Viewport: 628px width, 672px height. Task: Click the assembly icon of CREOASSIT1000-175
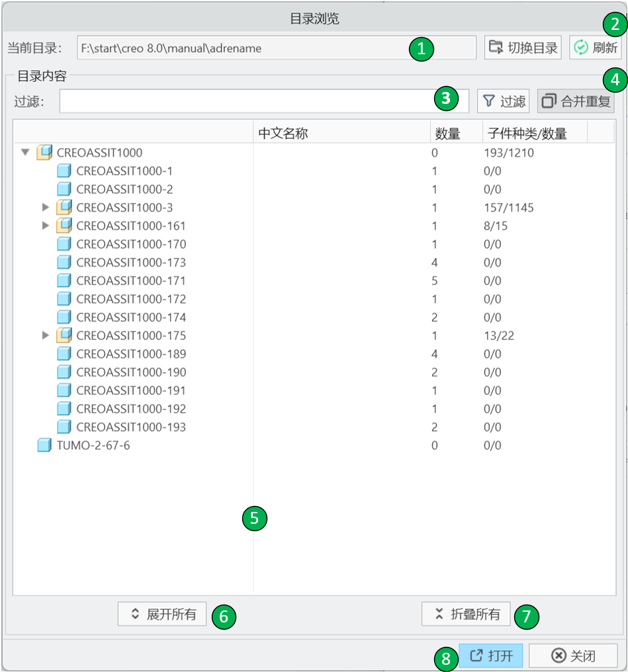[64, 336]
